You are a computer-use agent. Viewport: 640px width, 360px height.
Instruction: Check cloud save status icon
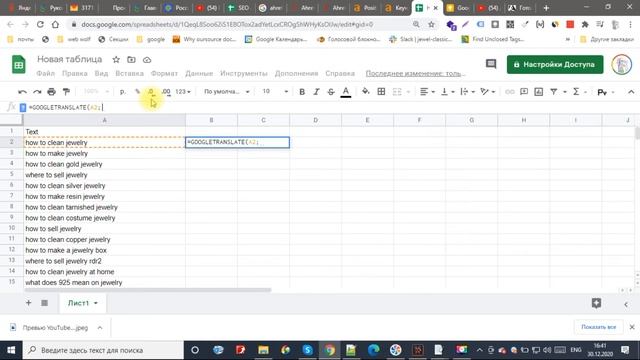[x=147, y=60]
